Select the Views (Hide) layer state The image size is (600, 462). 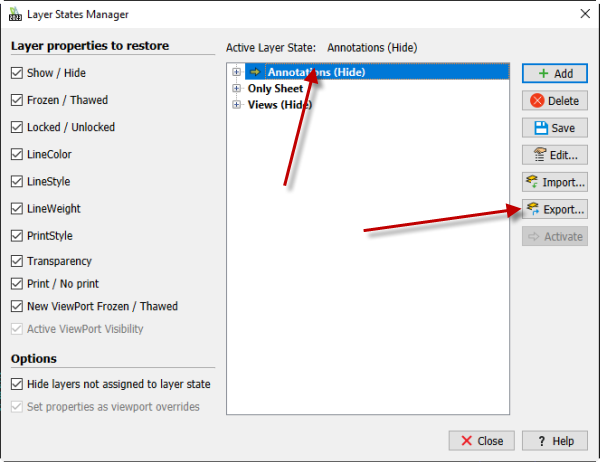pos(280,104)
